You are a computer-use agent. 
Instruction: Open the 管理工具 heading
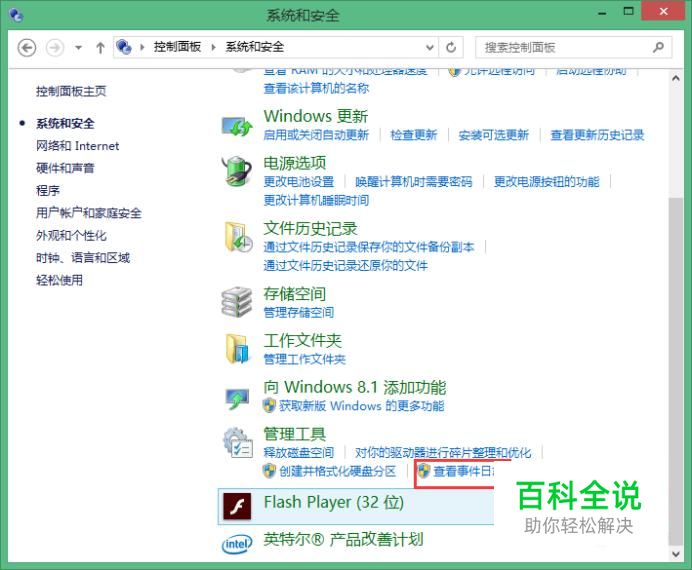(295, 434)
